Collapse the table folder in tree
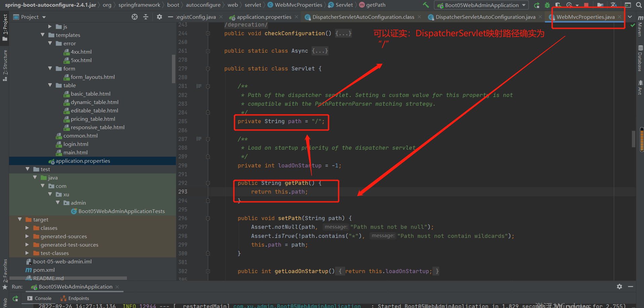This screenshot has height=308, width=644. tap(50, 85)
